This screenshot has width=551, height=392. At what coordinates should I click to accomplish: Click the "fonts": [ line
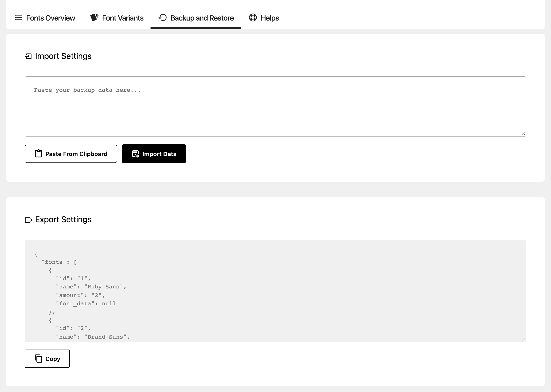(x=59, y=262)
